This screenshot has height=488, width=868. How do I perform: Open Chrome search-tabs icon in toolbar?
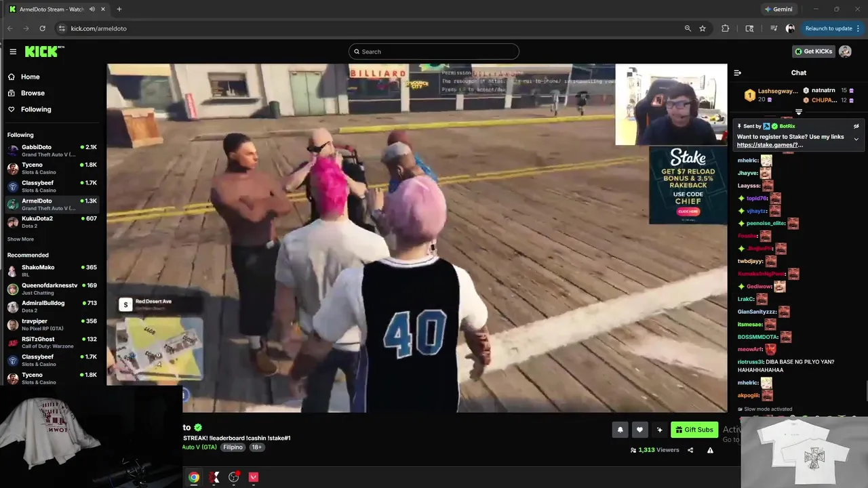tap(749, 28)
